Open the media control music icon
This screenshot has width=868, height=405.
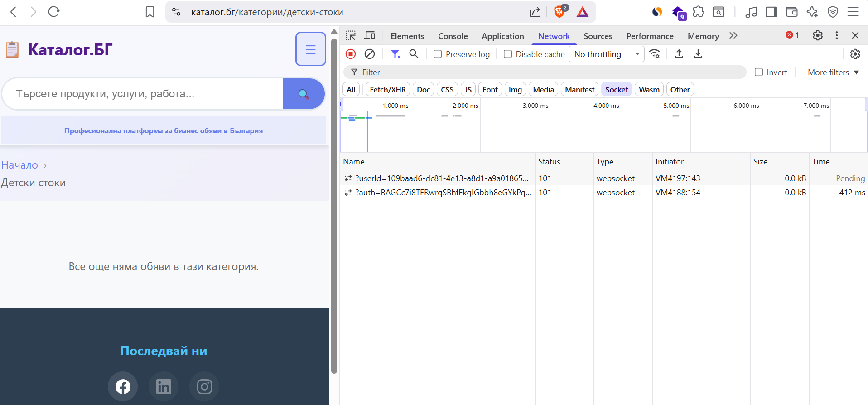[751, 12]
